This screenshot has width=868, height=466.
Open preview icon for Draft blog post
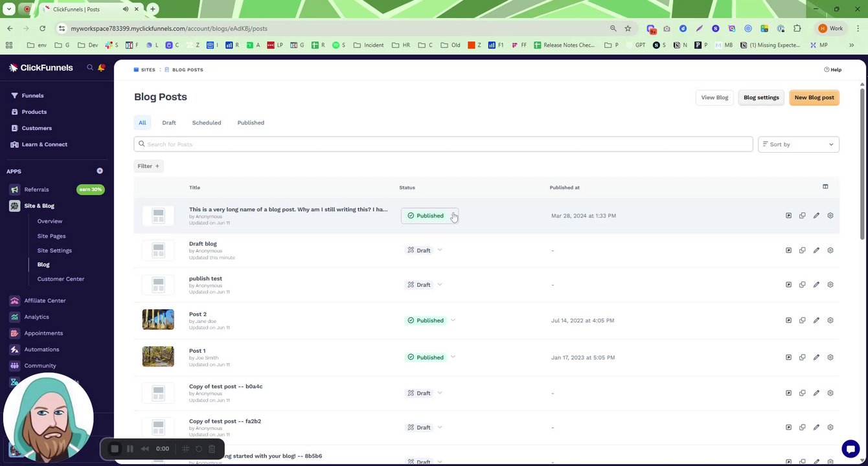click(x=788, y=250)
